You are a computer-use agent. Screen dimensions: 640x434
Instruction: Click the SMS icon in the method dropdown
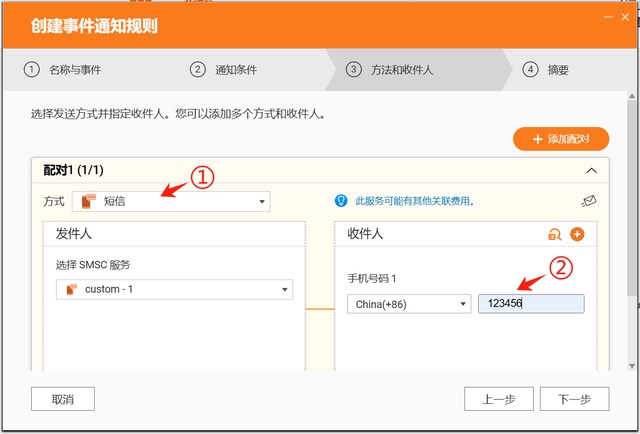click(x=89, y=201)
